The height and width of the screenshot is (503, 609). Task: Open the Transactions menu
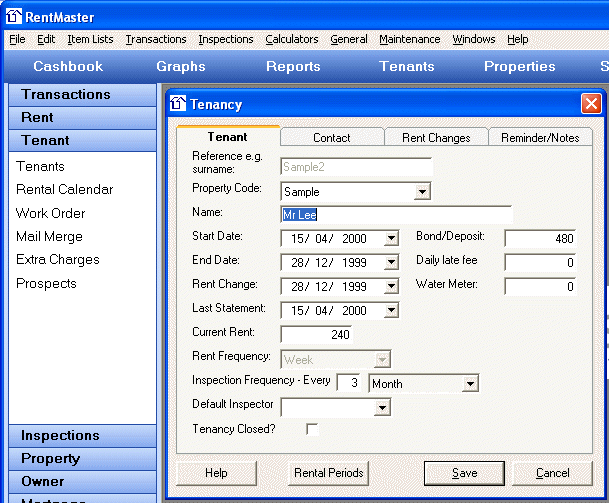(x=156, y=39)
